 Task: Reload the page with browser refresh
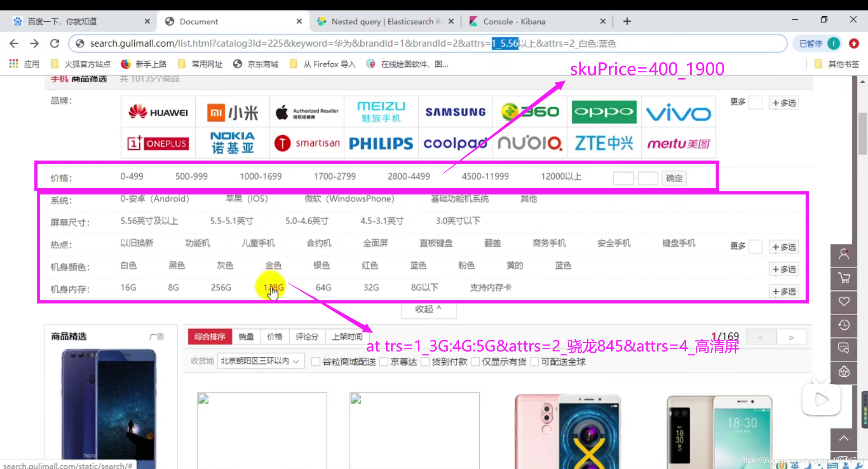pos(55,43)
